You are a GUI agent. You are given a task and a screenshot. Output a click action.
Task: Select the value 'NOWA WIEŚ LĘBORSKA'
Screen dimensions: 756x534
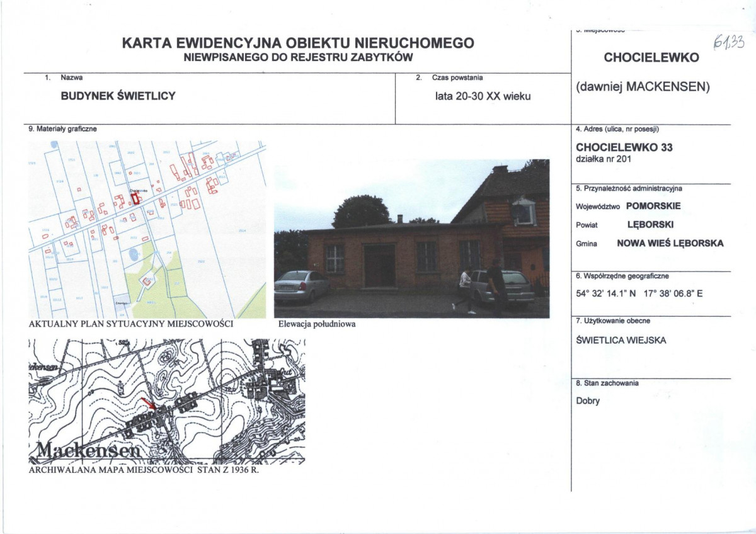pos(670,243)
